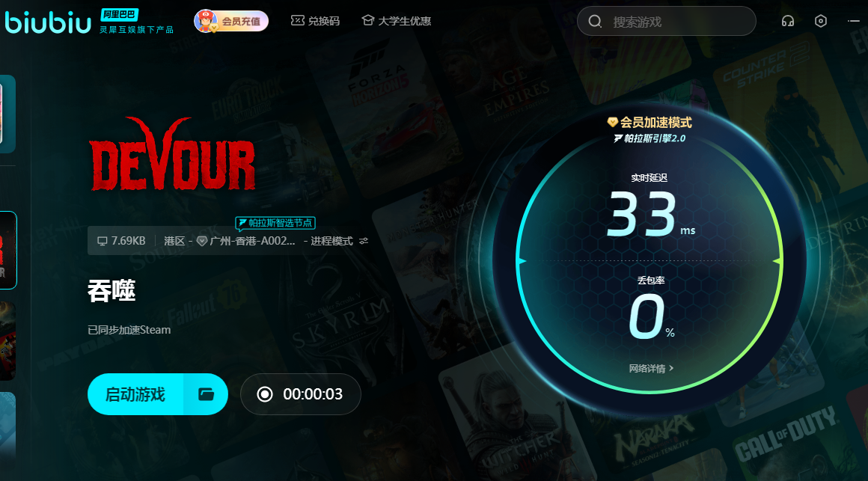
Task: Open 大学生优惠 student discount
Action: coord(397,21)
